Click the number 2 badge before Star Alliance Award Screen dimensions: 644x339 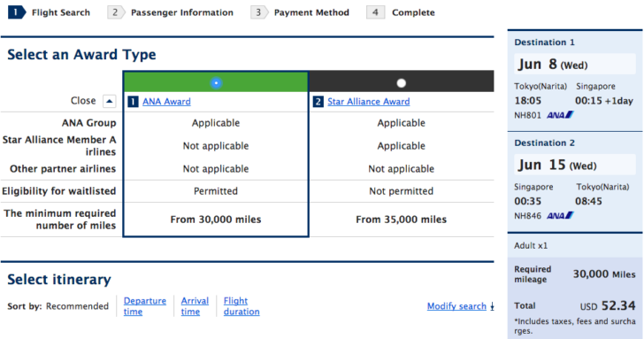pyautogui.click(x=318, y=102)
